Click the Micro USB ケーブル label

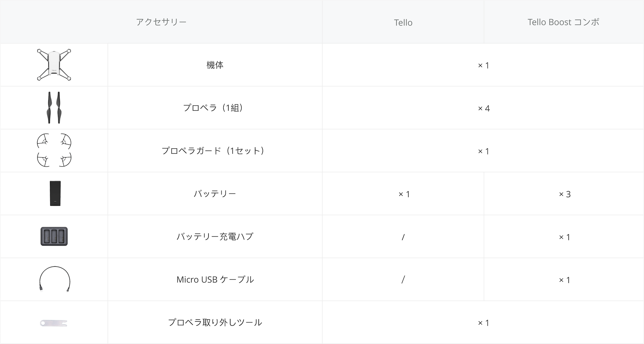tap(215, 280)
